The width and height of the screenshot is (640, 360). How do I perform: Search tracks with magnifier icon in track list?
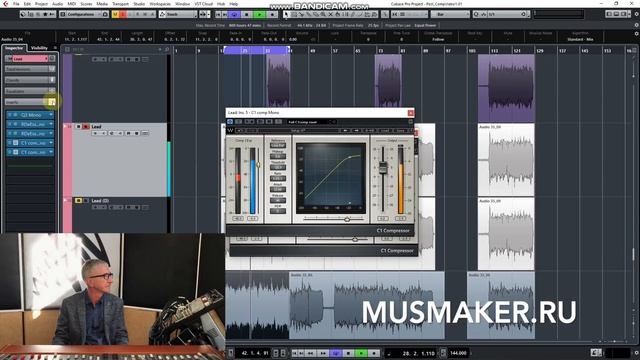[x=167, y=49]
